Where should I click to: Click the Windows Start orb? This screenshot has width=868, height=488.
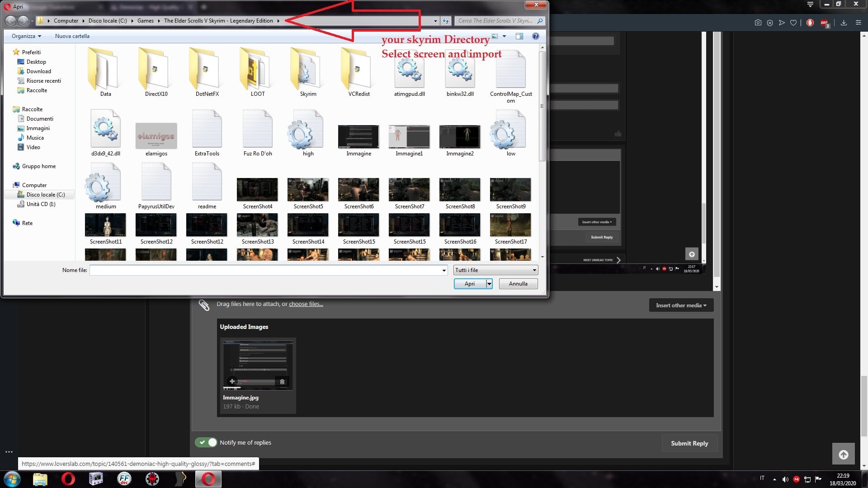point(12,479)
